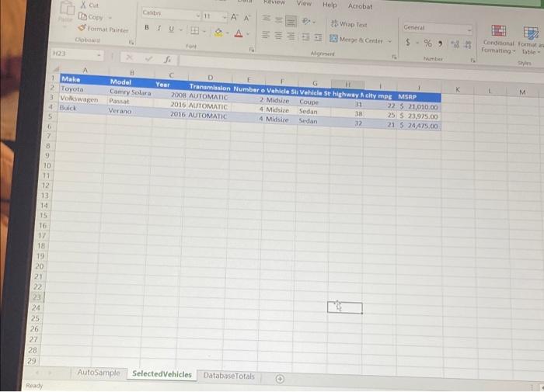544x392 pixels.
Task: Click the Copy icon in Clipboard
Action: click(82, 16)
